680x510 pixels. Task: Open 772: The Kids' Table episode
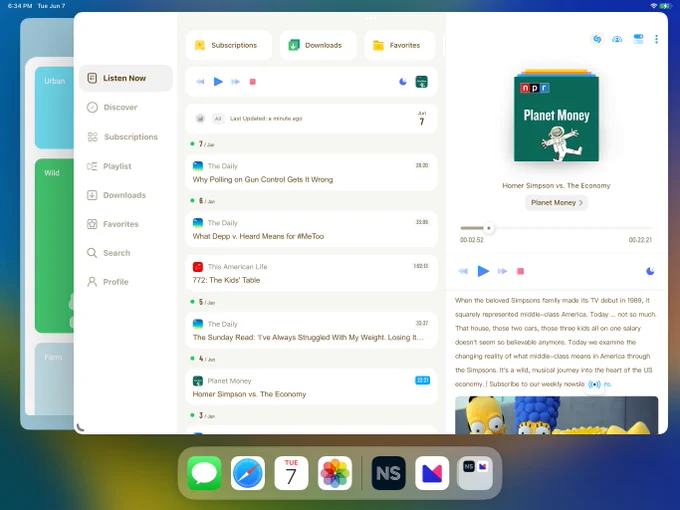[x=311, y=273]
